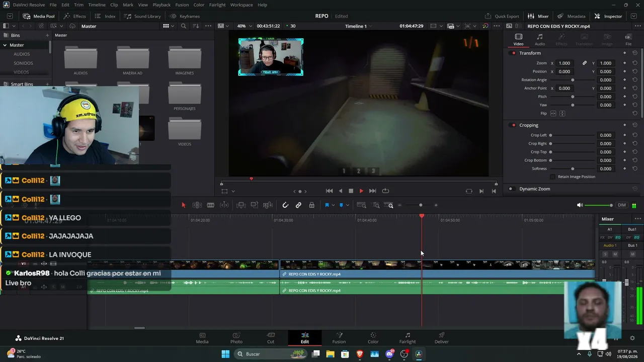This screenshot has width=644, height=362.
Task: Open the MAERIA AD folder
Action: (132, 61)
